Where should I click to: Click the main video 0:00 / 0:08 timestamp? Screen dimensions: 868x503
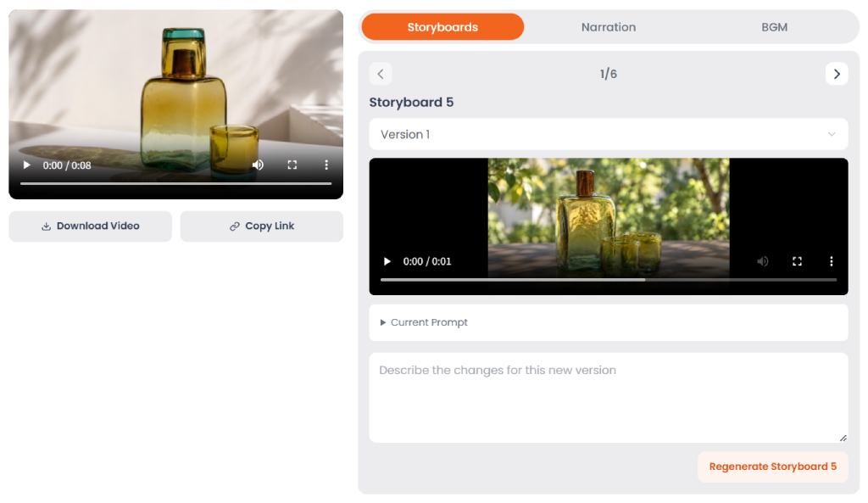tap(67, 165)
